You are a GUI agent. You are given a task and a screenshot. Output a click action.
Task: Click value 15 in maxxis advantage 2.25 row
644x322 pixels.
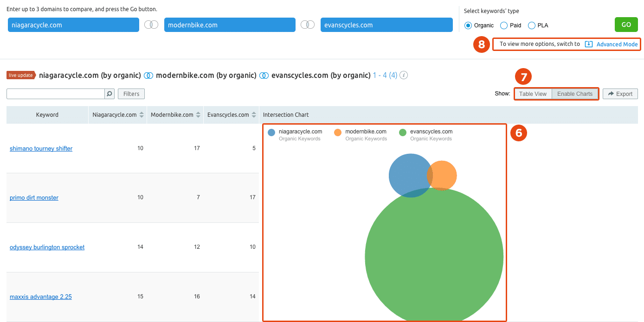(140, 297)
